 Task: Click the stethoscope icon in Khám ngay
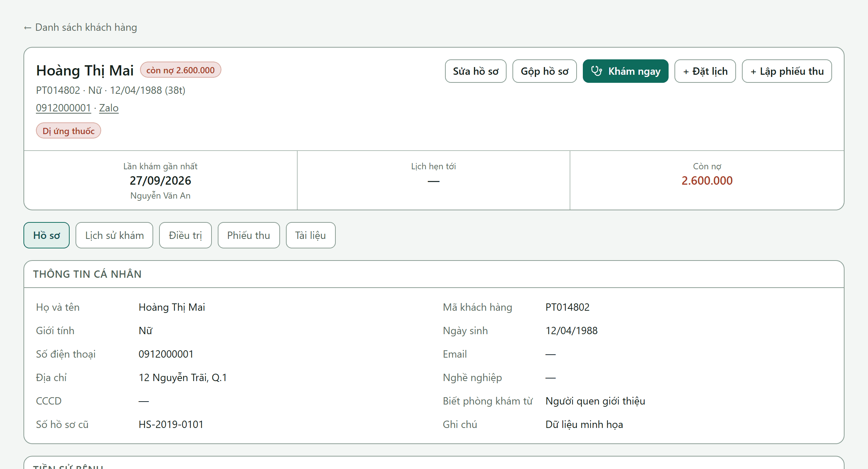tap(596, 71)
